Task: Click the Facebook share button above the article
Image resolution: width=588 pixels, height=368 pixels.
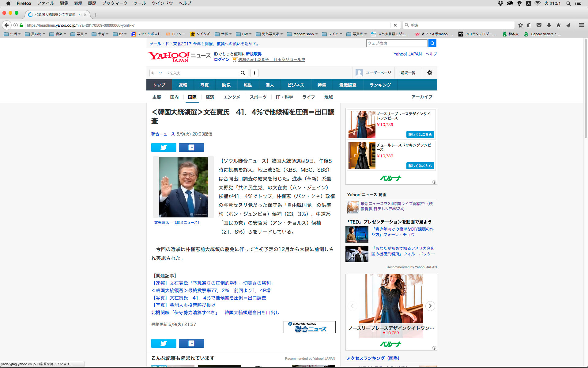Action: pyautogui.click(x=191, y=148)
